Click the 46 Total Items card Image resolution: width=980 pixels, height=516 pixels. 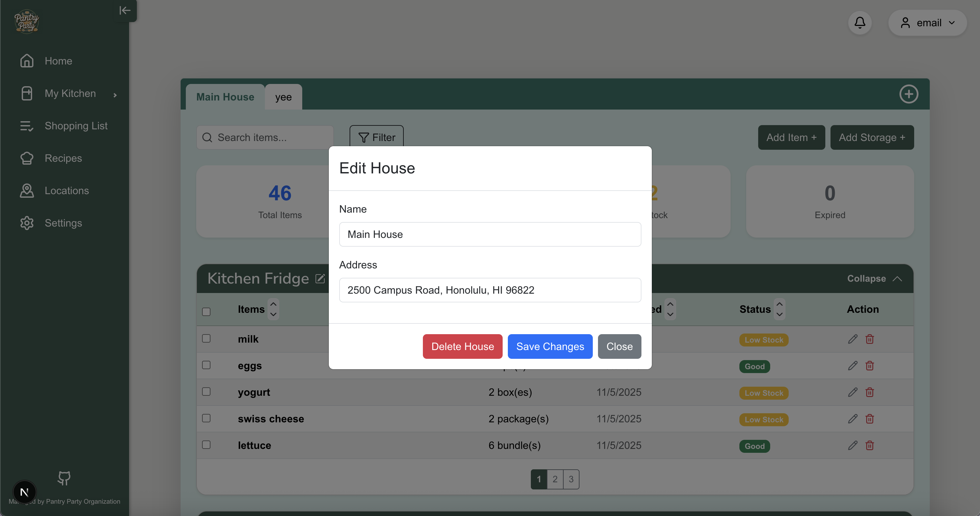tap(262, 202)
